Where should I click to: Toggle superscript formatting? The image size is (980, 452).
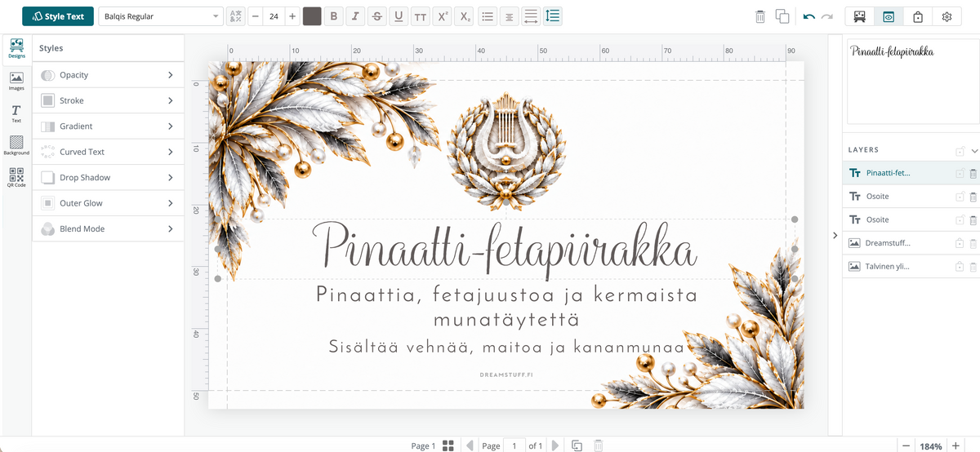pos(442,16)
